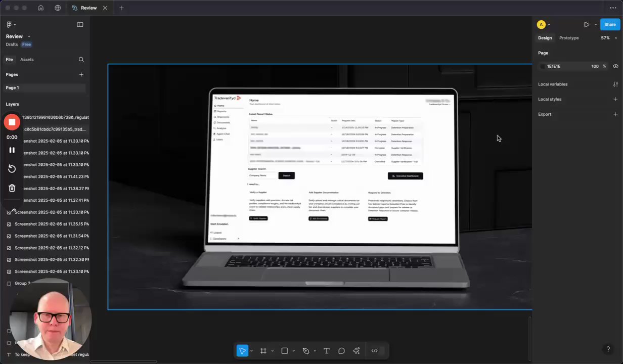The image size is (623, 364).
Task: Click the yellow user avatar A
Action: coord(541,24)
